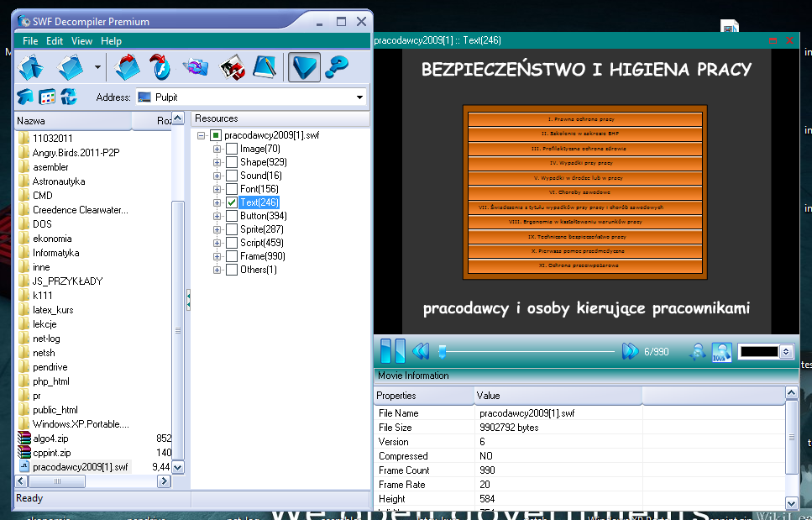The width and height of the screenshot is (812, 520).
Task: Expand the Script(459) node
Action: (217, 244)
